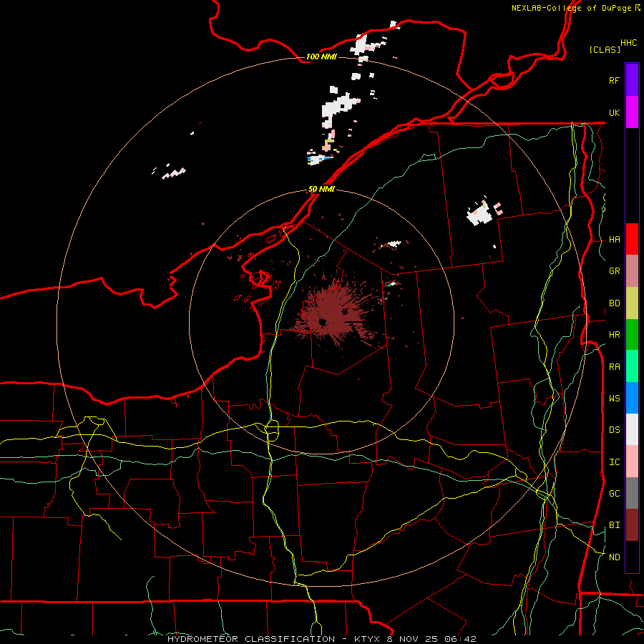Select the GC gray legend swatch
Image resolution: width=644 pixels, height=644 pixels.
[x=632, y=493]
